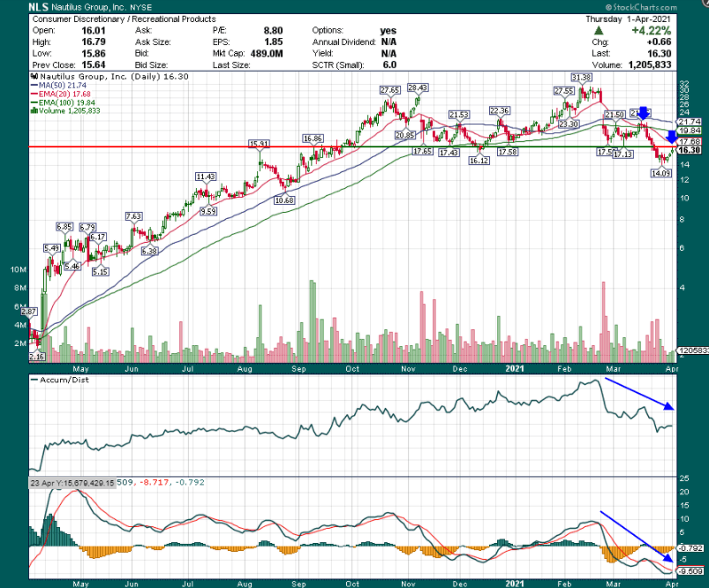Click the High value 16.79
Viewport: 709px width, 588px height.
(x=93, y=42)
